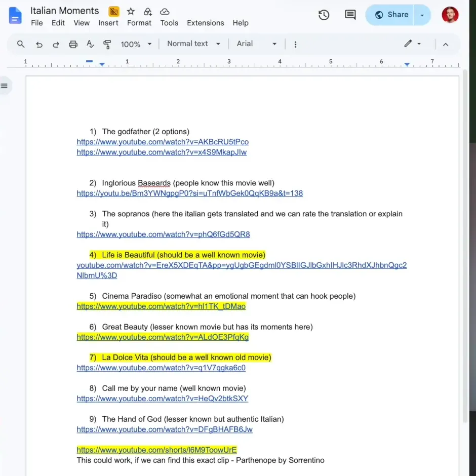The height and width of the screenshot is (476, 476).
Task: Open the Help menu
Action: click(241, 23)
